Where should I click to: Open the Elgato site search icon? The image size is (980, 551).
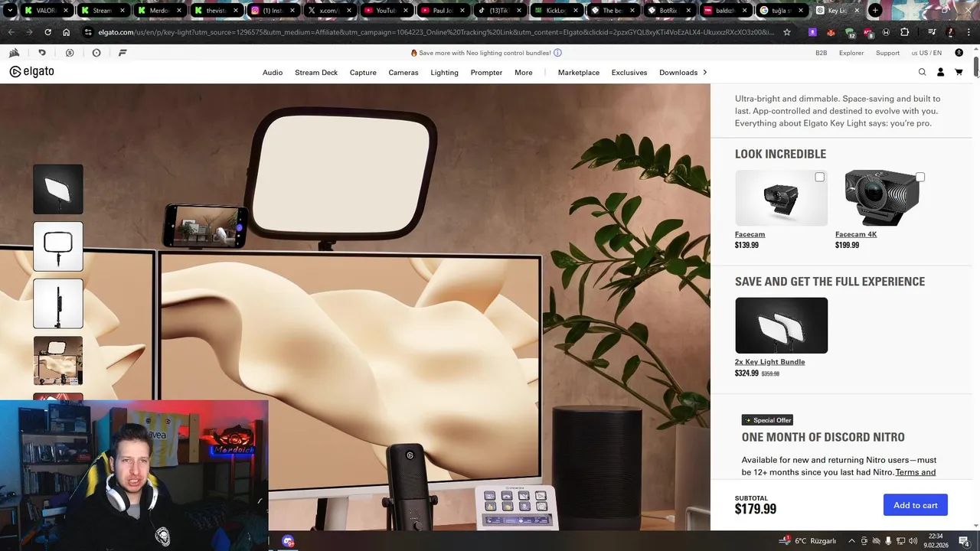[x=922, y=72]
